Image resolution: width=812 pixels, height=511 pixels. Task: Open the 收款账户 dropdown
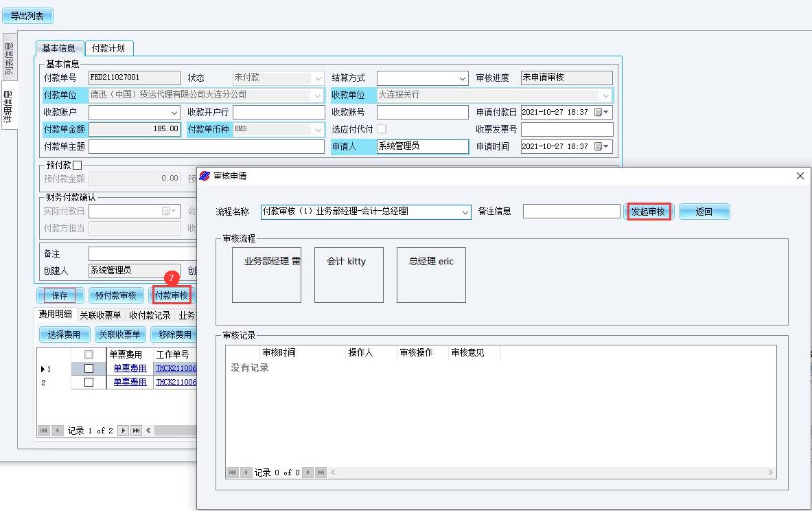pyautogui.click(x=174, y=113)
